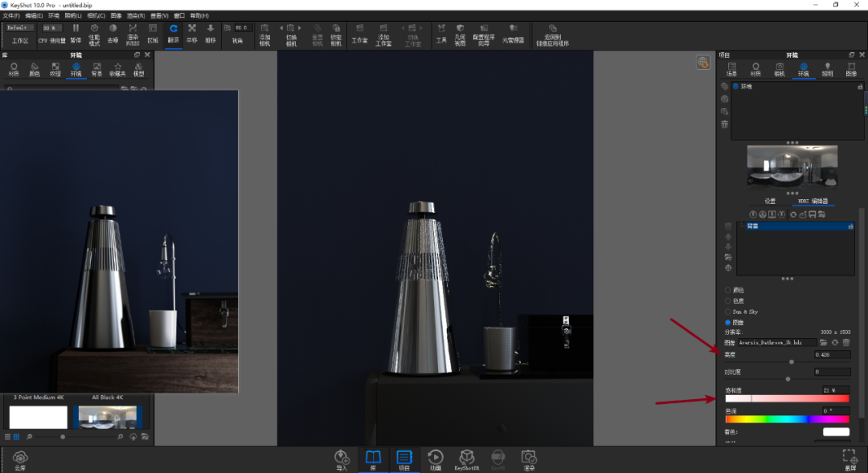The width and height of the screenshot is (868, 473).
Task: Click the brightness (亮度) slider handle
Action: (792, 362)
